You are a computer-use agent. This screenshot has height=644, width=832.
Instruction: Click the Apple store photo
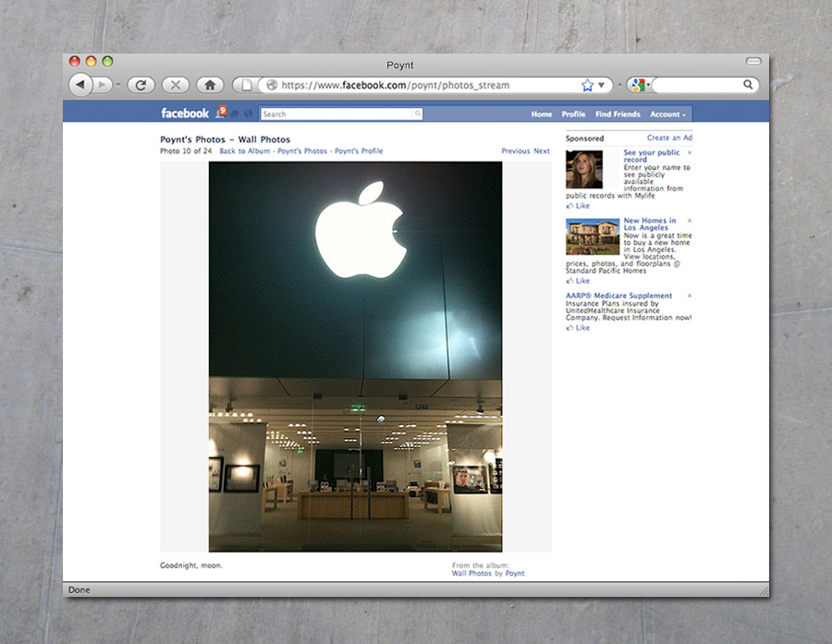356,357
